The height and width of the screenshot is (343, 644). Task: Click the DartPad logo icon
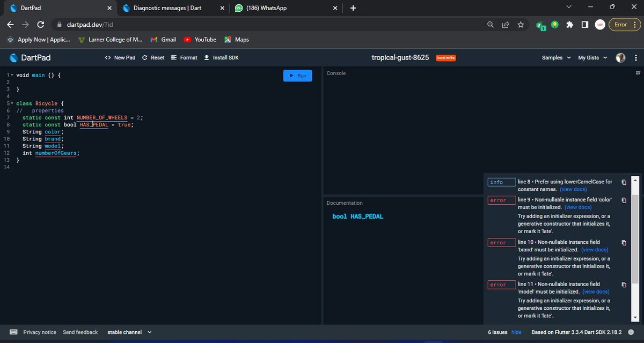pyautogui.click(x=13, y=57)
